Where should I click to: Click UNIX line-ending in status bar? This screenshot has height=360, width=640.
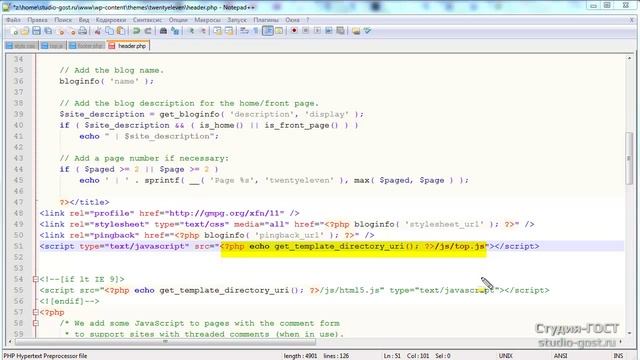point(505,356)
